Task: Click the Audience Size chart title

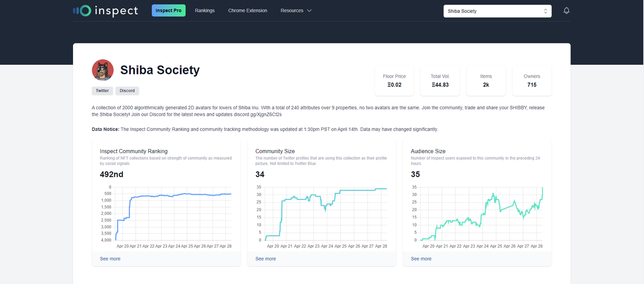Action: tap(428, 151)
